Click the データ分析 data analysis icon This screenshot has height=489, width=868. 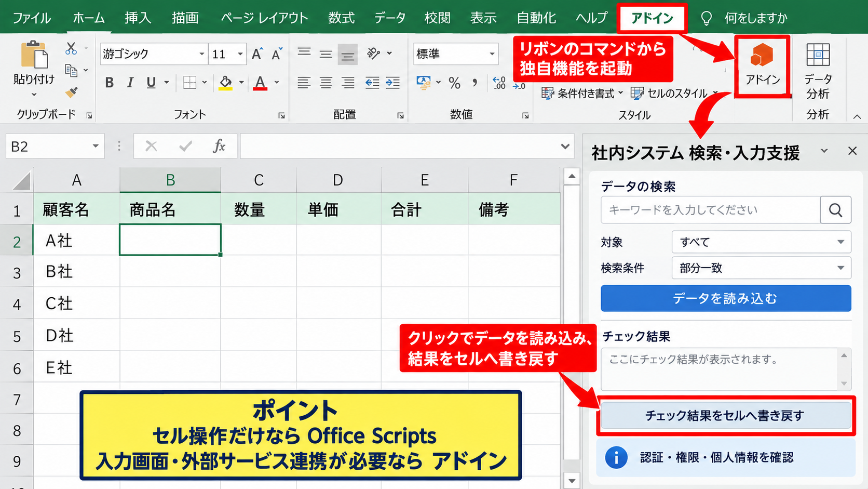(818, 55)
